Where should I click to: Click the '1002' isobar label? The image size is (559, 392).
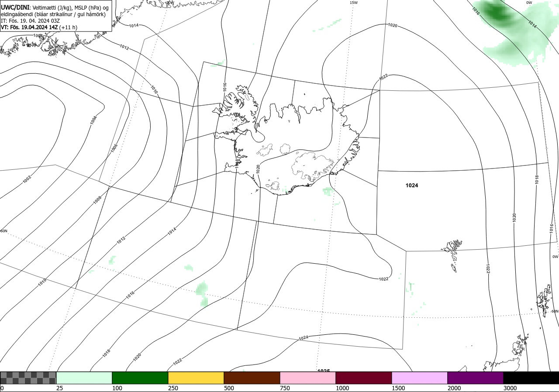point(27,179)
